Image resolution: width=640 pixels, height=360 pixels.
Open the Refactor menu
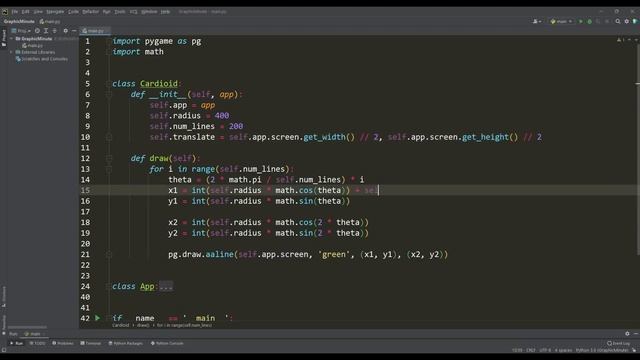(x=90, y=11)
